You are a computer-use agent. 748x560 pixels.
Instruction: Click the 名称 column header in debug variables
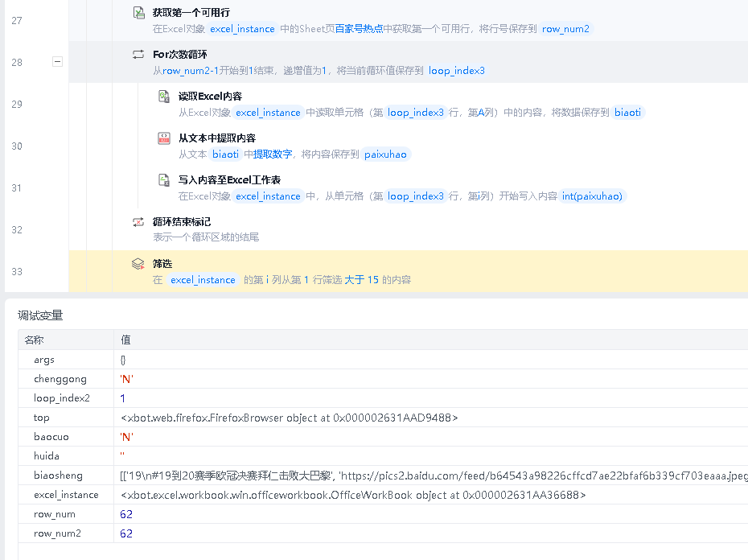(x=34, y=340)
